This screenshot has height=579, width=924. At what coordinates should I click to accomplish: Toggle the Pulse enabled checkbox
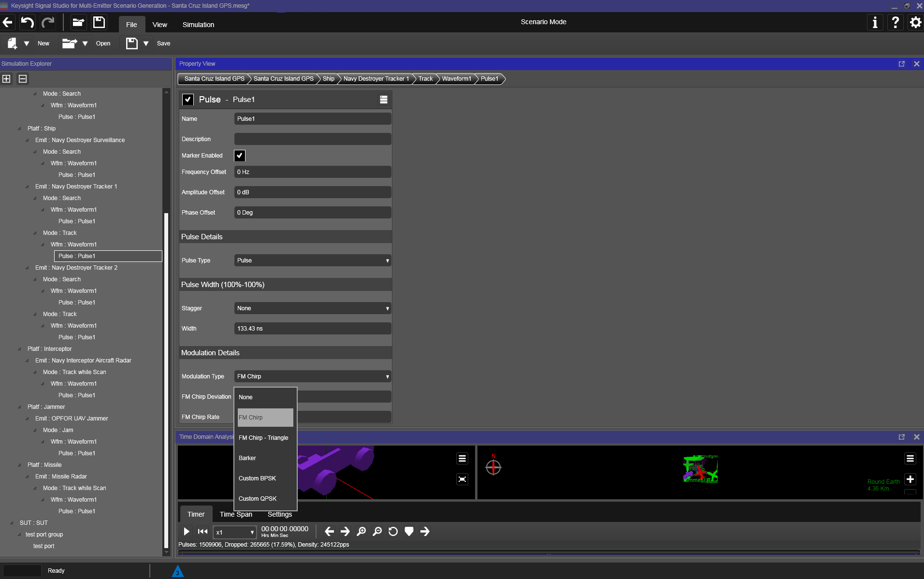coord(188,100)
